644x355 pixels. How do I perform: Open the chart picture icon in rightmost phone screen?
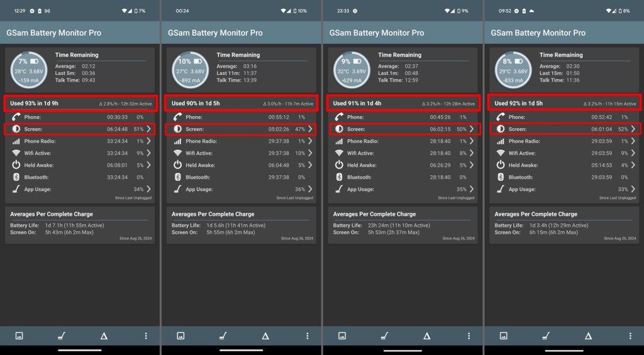504,336
